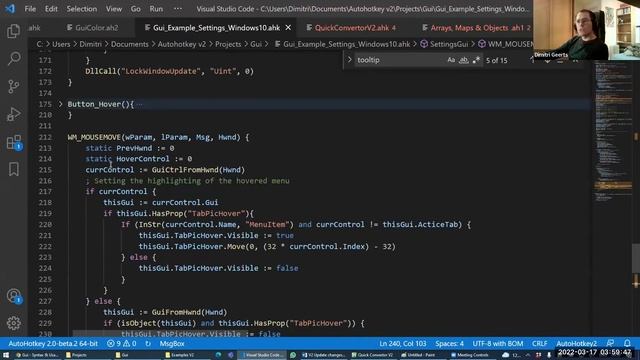Viewport: 640px width, 360px height.
Task: Open the Bookmarks view in activity bar
Action: (x=13, y=169)
